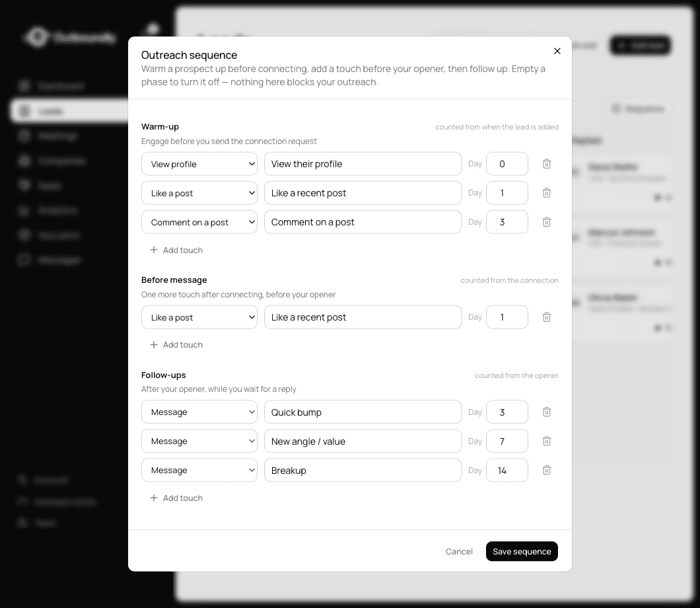The image size is (700, 608).
Task: Close the Outreach sequence dialog
Action: pos(557,51)
